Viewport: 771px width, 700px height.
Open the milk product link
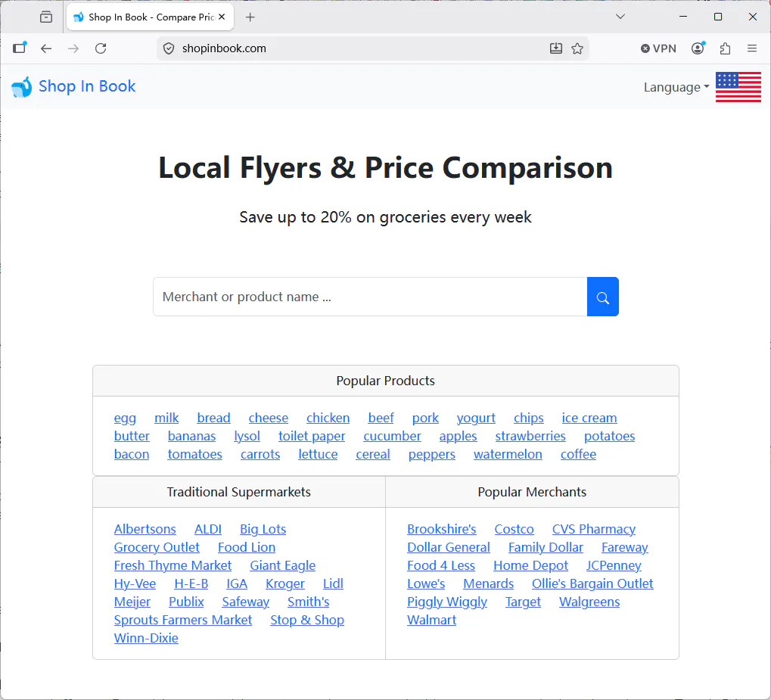(x=166, y=418)
